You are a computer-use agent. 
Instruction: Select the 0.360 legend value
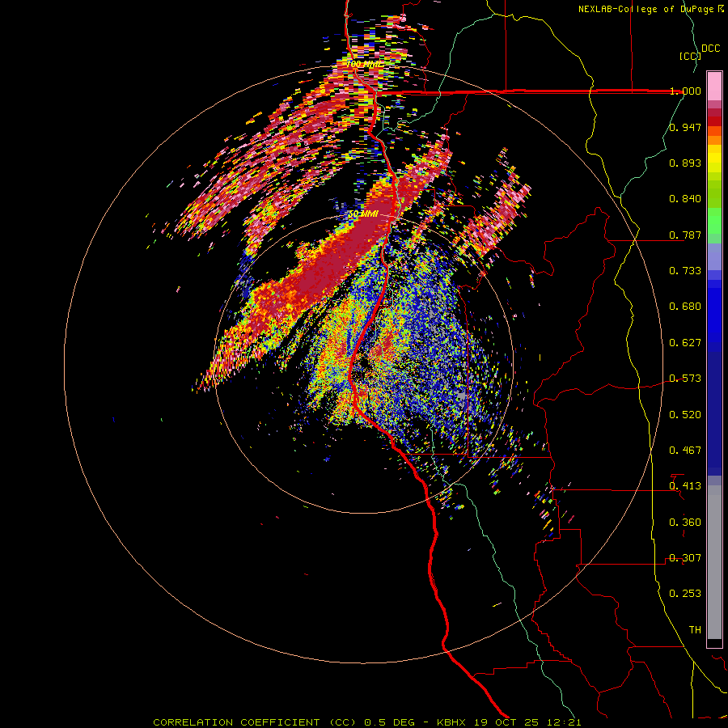tap(685, 523)
